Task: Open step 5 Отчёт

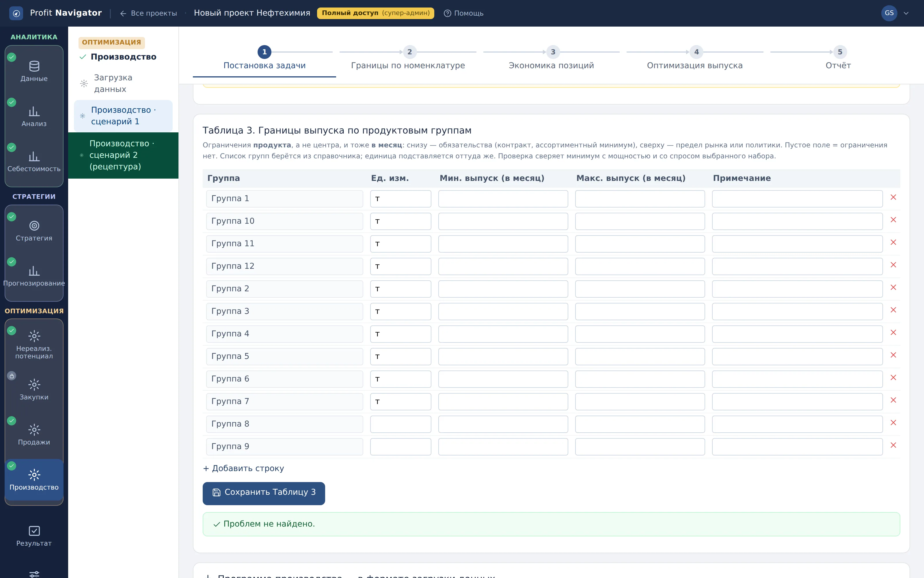Action: (838, 58)
